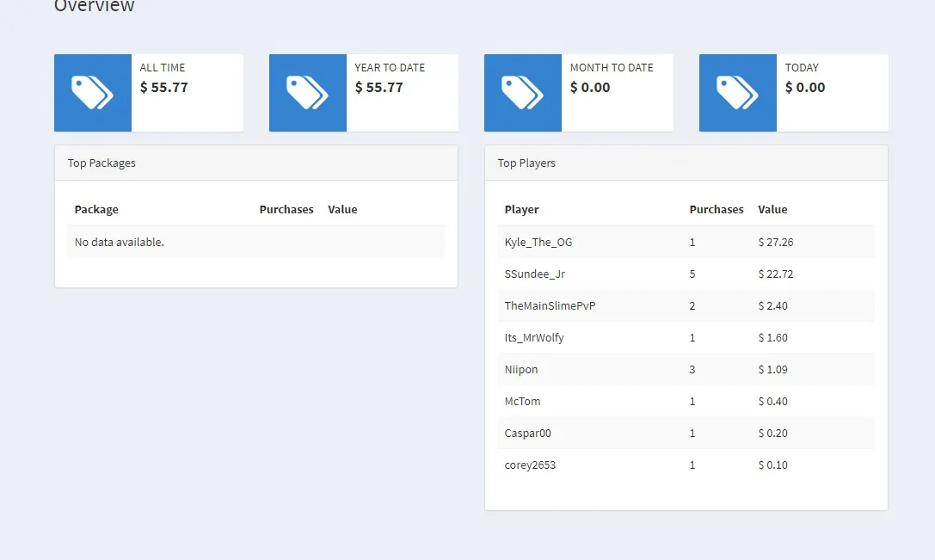Select the MONTH TO DATE label

click(x=612, y=67)
